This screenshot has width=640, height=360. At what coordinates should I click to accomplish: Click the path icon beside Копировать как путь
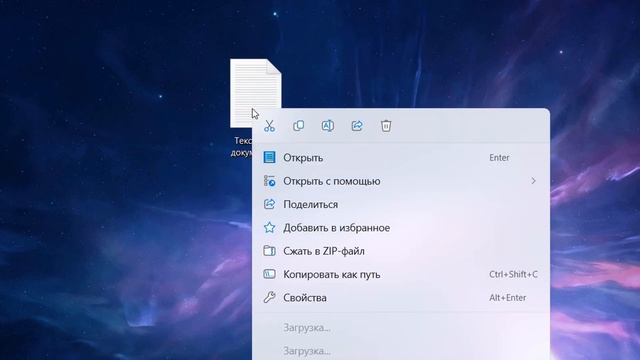coord(269,274)
